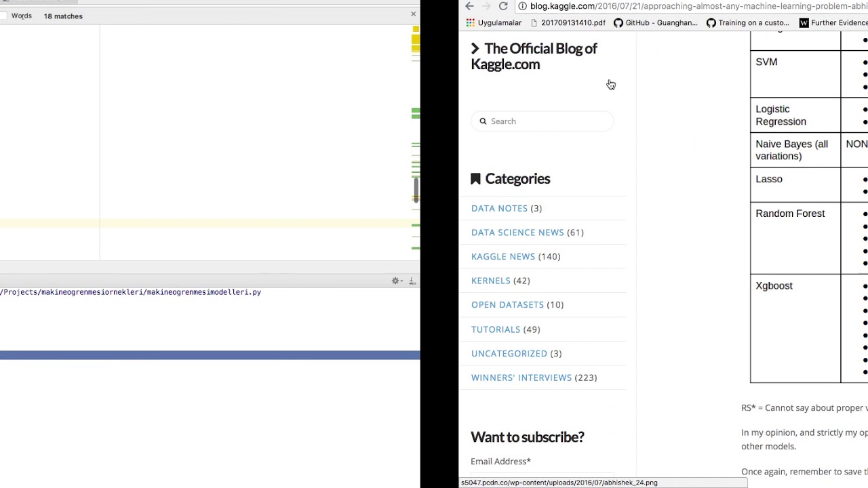Screen dimensions: 868x488
Task: Open the UNCATEGORIZED category
Action: pos(509,353)
